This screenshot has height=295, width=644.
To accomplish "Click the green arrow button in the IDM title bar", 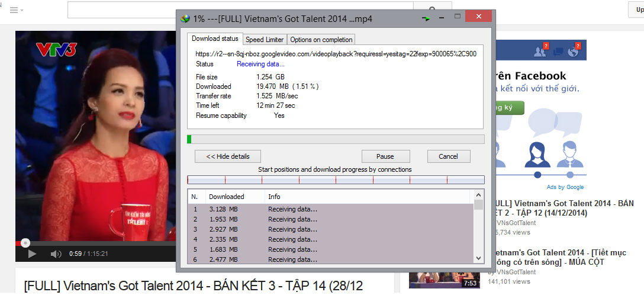I will pos(426,18).
